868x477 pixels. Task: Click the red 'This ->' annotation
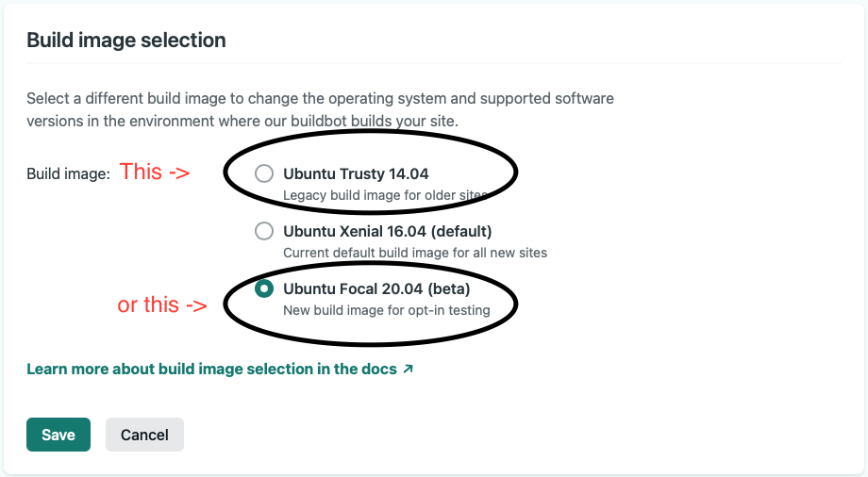click(155, 173)
